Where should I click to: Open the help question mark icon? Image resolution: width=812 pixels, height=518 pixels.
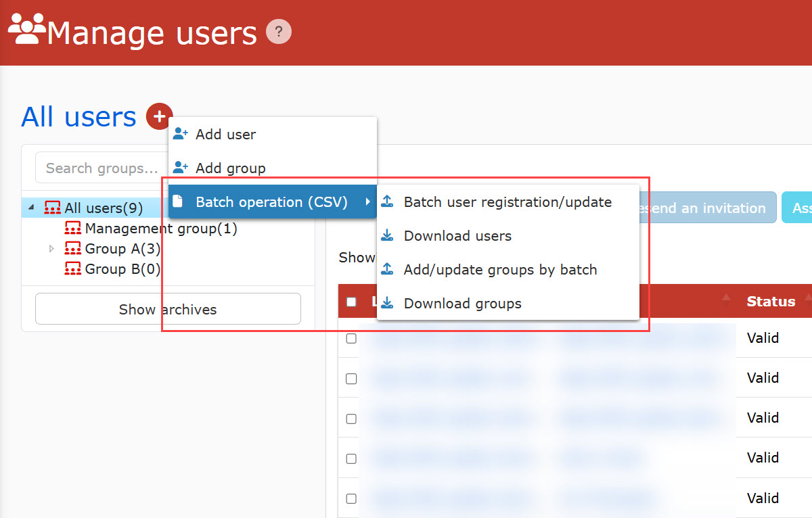279,32
